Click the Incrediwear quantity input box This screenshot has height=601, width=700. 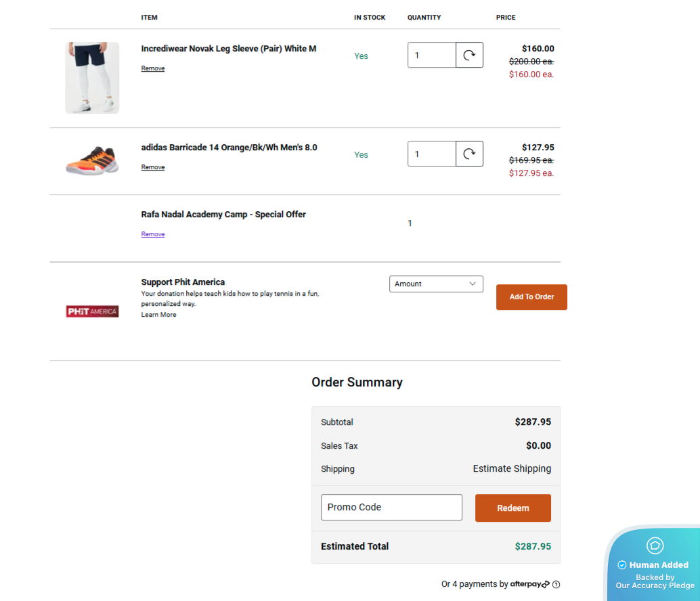pyautogui.click(x=431, y=55)
